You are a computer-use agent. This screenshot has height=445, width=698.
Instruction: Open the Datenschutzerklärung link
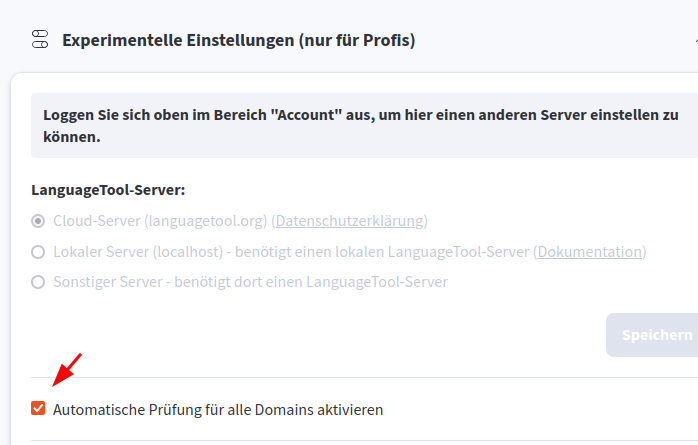pyautogui.click(x=349, y=221)
